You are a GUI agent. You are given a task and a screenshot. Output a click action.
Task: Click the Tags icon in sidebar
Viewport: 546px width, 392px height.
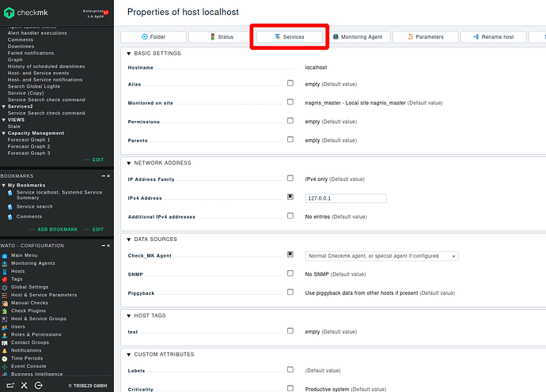coord(6,279)
